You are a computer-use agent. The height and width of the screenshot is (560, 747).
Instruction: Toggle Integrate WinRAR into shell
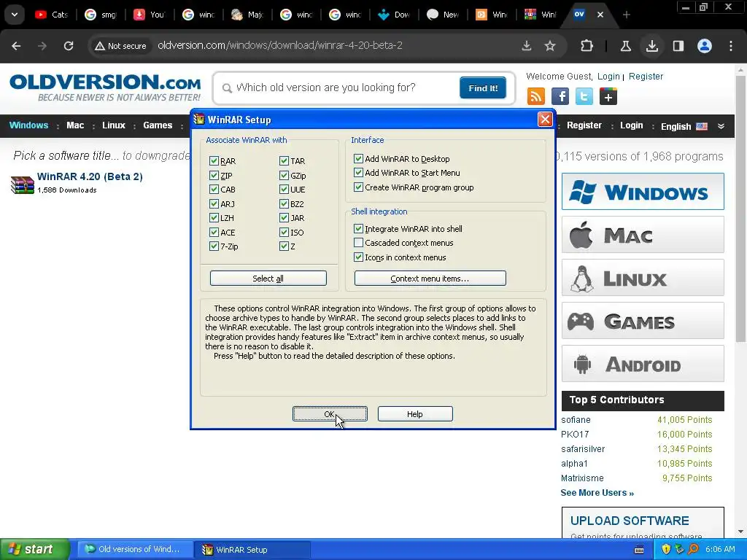(358, 228)
